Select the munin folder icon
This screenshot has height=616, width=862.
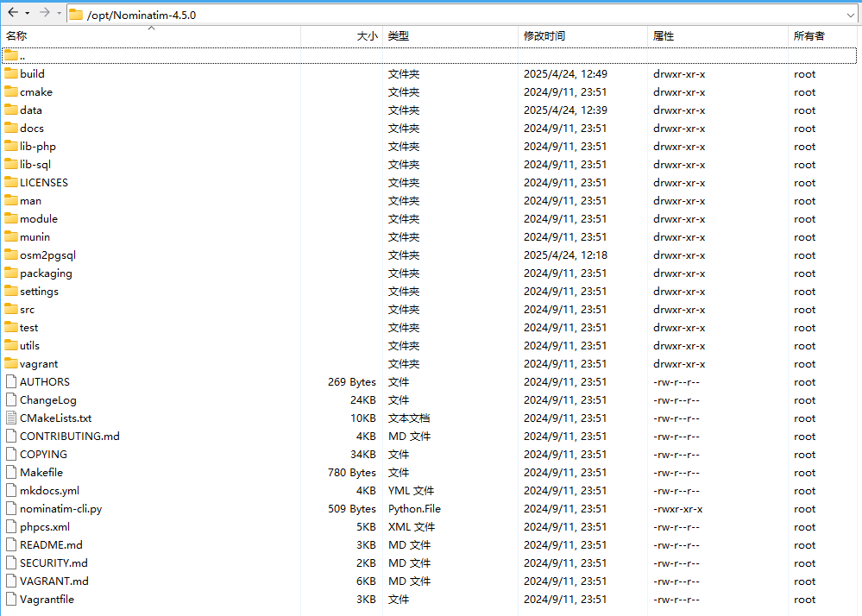[11, 236]
